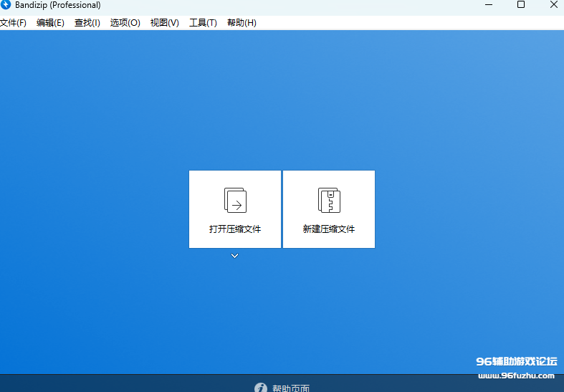
Task: Open the 文件(F) menu
Action: coord(13,23)
